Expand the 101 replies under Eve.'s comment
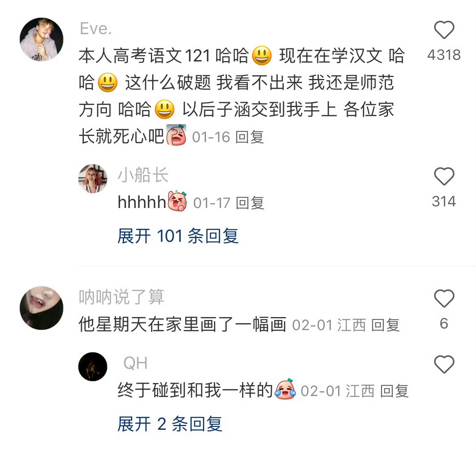The width and height of the screenshot is (476, 453). (x=178, y=236)
